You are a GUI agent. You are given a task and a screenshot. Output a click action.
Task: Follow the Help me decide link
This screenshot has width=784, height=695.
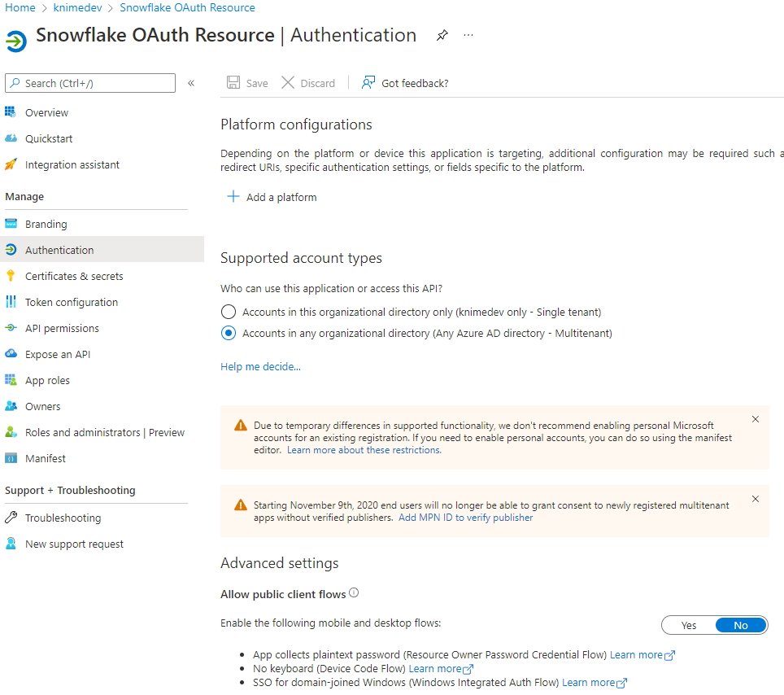click(x=260, y=367)
